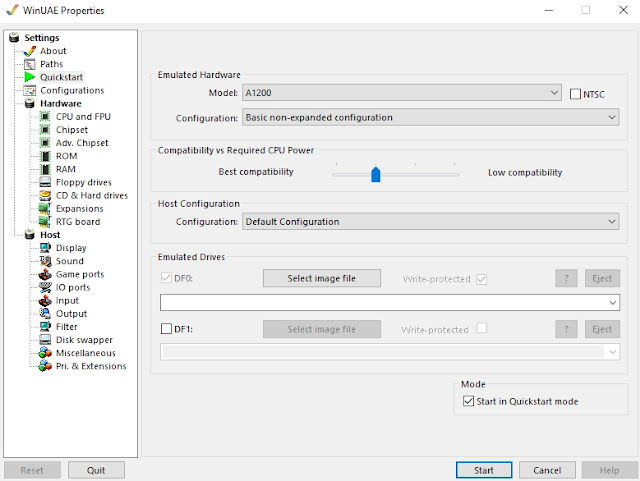This screenshot has width=640, height=481.
Task: Click the Host category drive icon
Action: click(29, 235)
